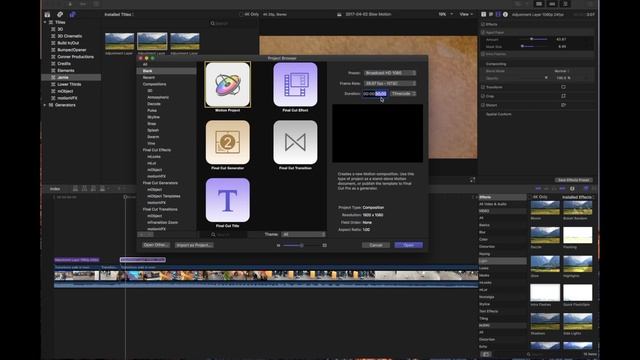Select the Motion Project icon
This screenshot has height=360, width=640.
(x=228, y=84)
